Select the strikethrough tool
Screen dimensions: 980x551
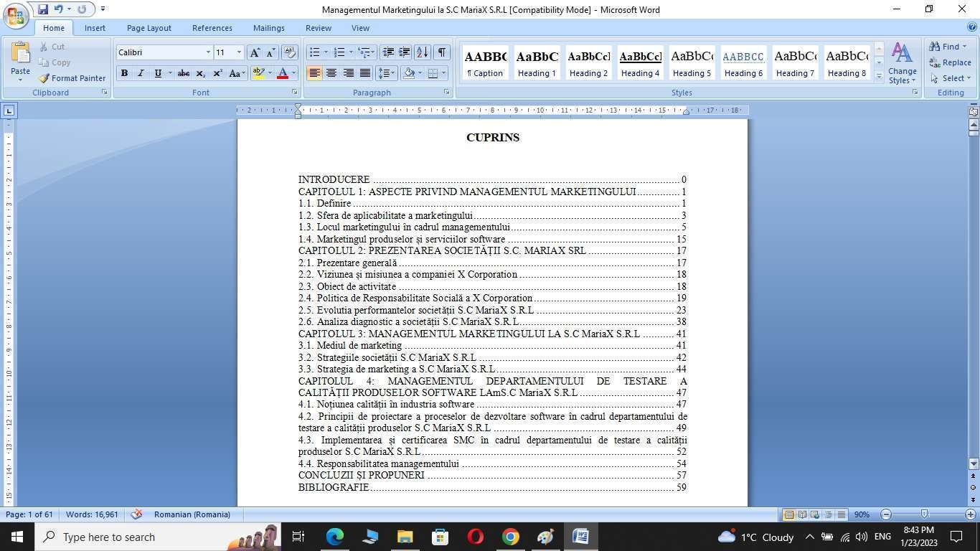(183, 73)
